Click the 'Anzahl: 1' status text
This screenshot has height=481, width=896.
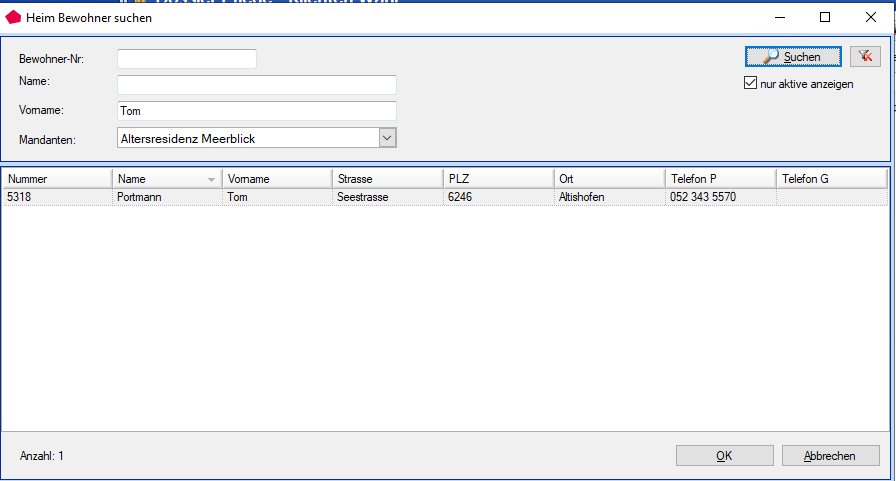click(42, 456)
